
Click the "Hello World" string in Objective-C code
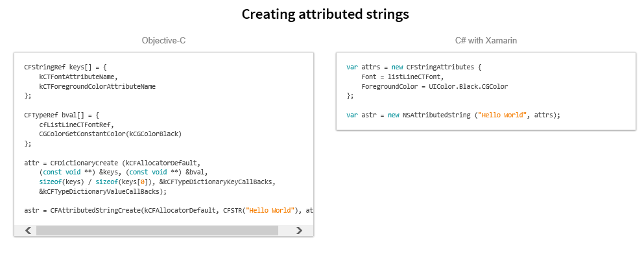(x=270, y=210)
